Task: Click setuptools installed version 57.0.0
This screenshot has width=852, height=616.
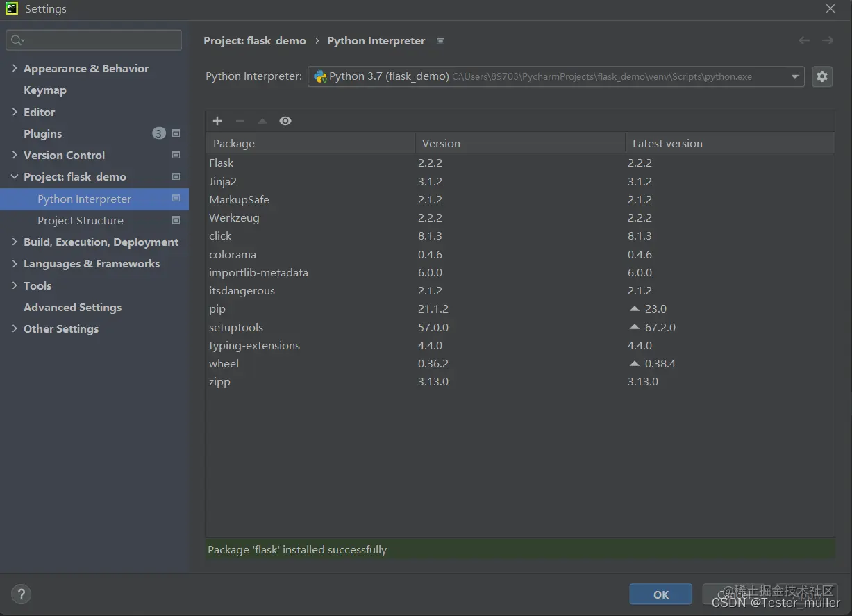Action: [433, 327]
